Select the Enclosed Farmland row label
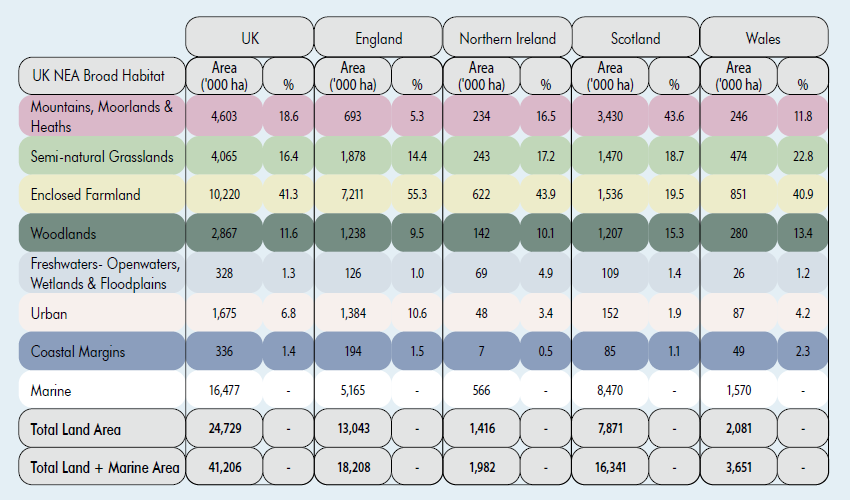 [85, 195]
